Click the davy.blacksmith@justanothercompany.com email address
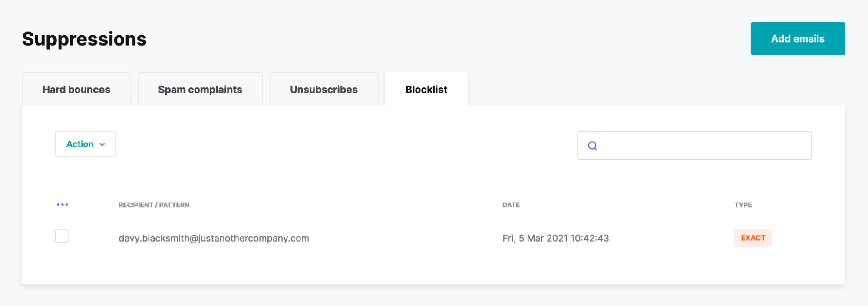The width and height of the screenshot is (868, 306). point(214,238)
